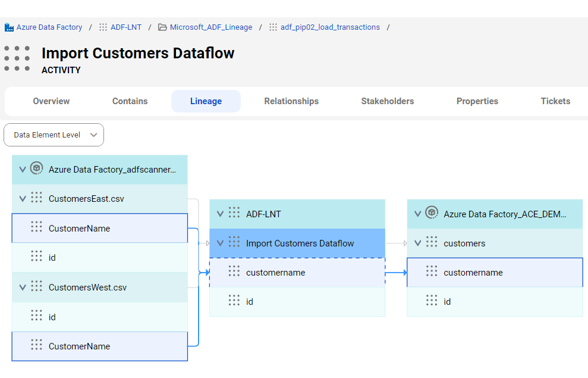
Task: Select id row under CustomersWest.csv
Action: (x=100, y=317)
